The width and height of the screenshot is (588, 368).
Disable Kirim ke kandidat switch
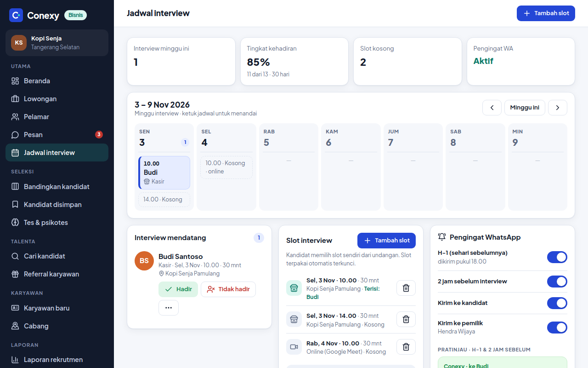click(x=557, y=303)
